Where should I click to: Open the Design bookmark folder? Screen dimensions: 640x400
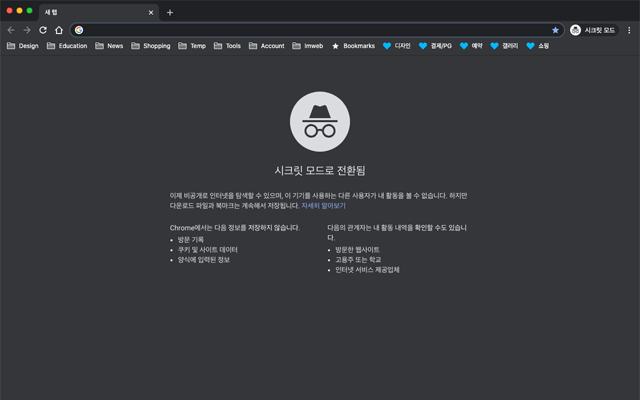(x=23, y=46)
